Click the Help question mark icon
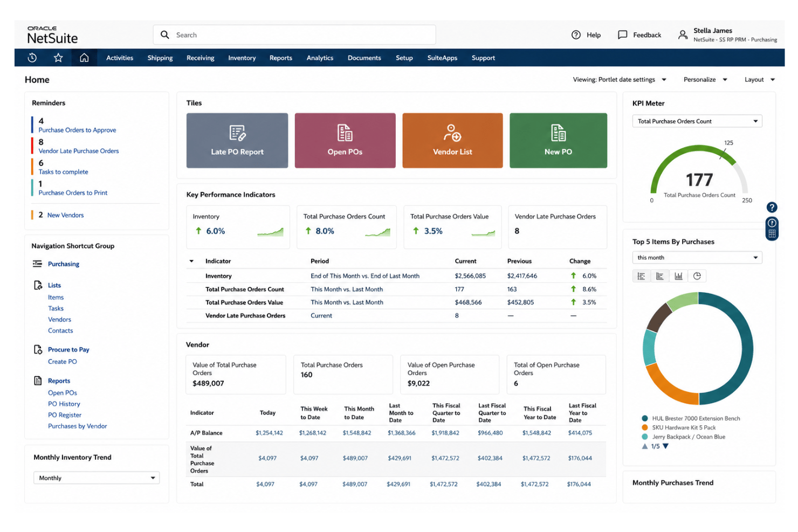 click(x=576, y=34)
